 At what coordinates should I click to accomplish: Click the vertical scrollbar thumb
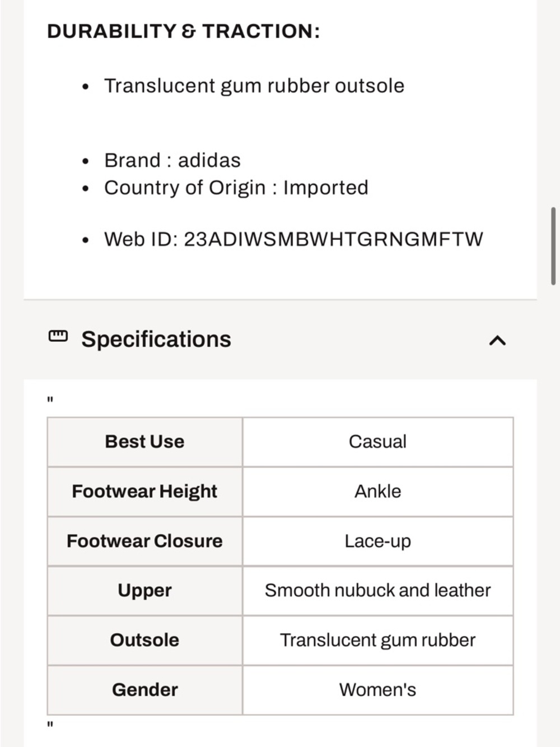pos(553,247)
